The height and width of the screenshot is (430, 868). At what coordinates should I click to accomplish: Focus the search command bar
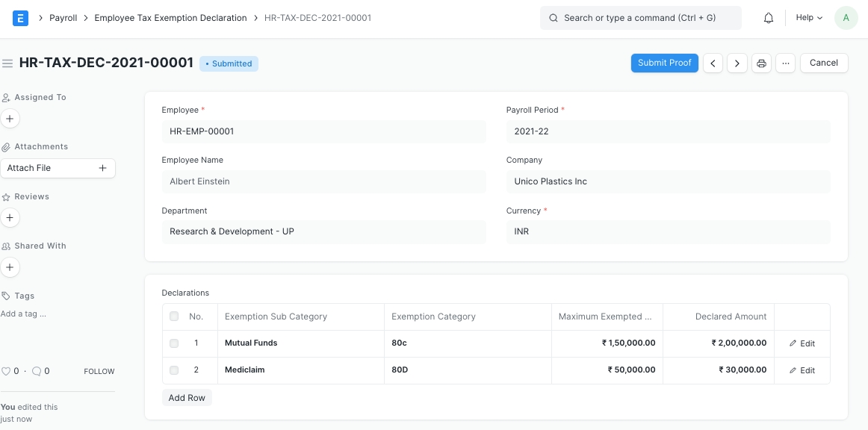(x=640, y=18)
